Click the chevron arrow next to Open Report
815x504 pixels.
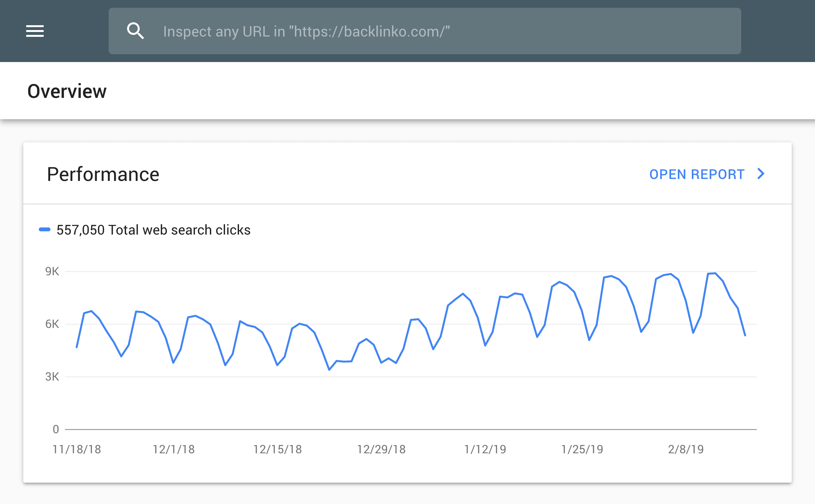pyautogui.click(x=761, y=174)
